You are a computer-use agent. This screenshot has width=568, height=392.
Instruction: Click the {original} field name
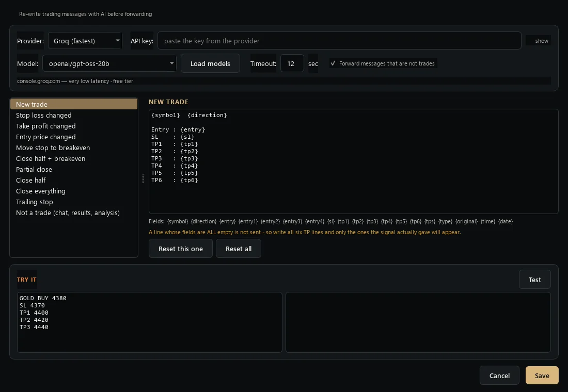(x=466, y=221)
